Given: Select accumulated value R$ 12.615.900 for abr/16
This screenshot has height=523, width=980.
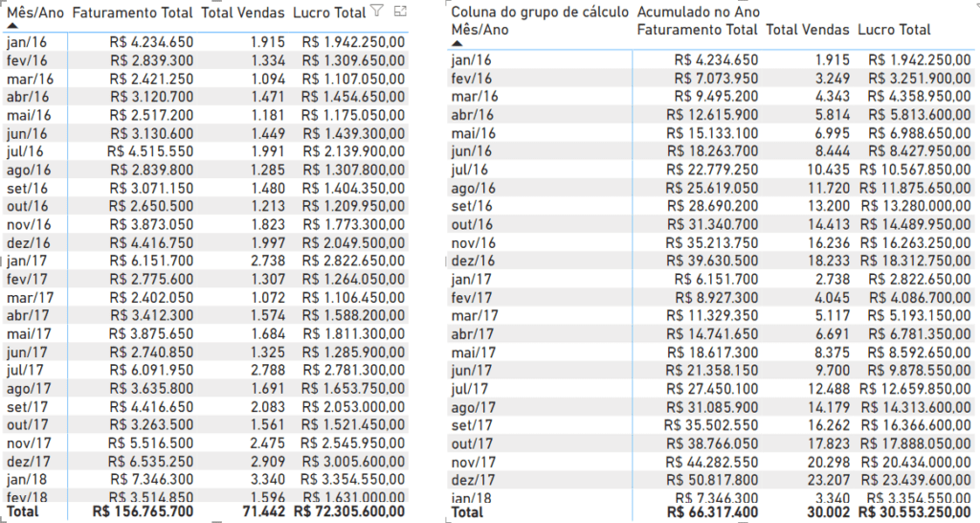Looking at the screenshot, I should tap(712, 115).
